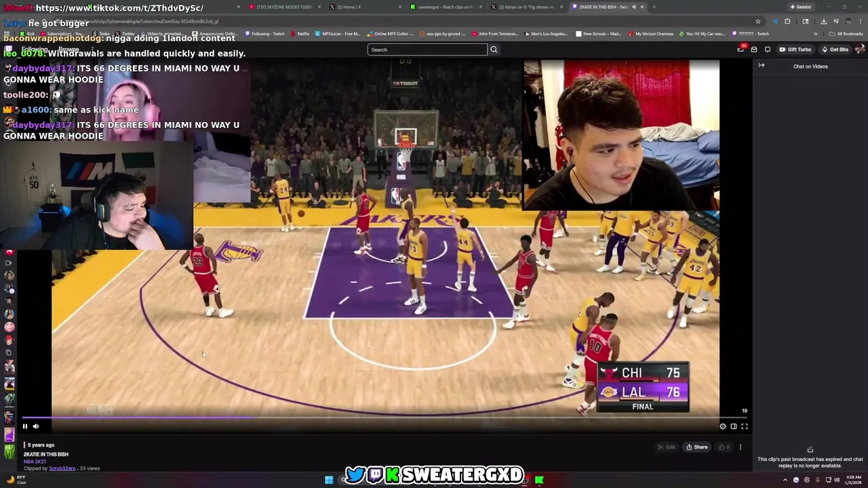Mute the clip volume speaker icon
This screenshot has height=488, width=868.
pos(36,426)
